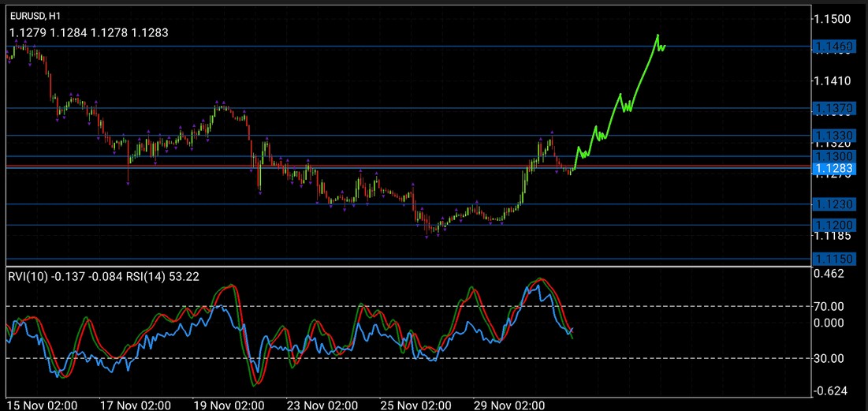Click the 70.00 overbought level label

click(829, 306)
